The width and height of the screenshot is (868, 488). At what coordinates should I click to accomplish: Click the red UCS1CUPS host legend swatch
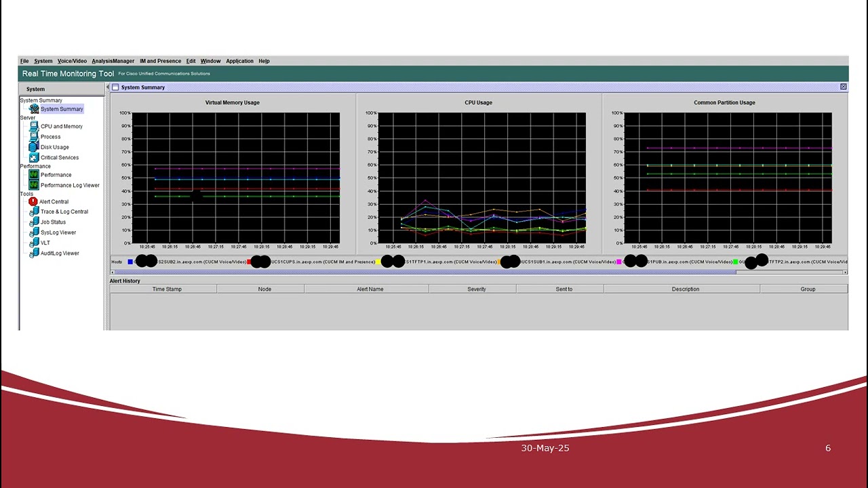249,262
